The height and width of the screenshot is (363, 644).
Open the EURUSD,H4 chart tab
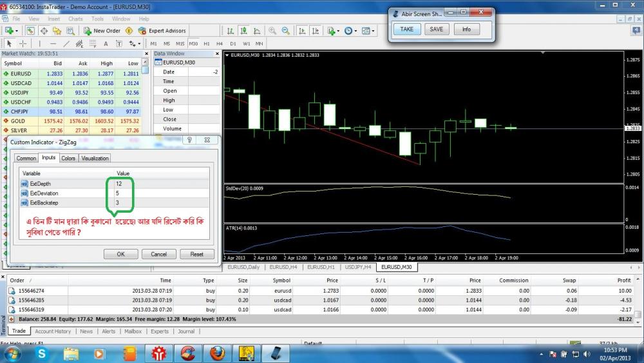coord(283,267)
